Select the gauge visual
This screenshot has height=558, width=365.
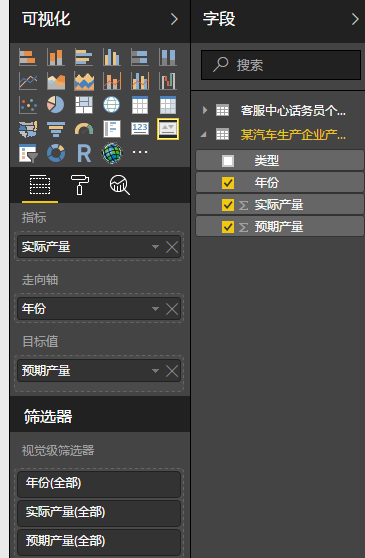[x=84, y=129]
